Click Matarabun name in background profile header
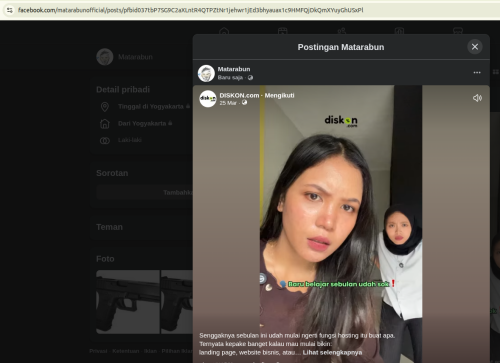This screenshot has width=500, height=363. 135,57
